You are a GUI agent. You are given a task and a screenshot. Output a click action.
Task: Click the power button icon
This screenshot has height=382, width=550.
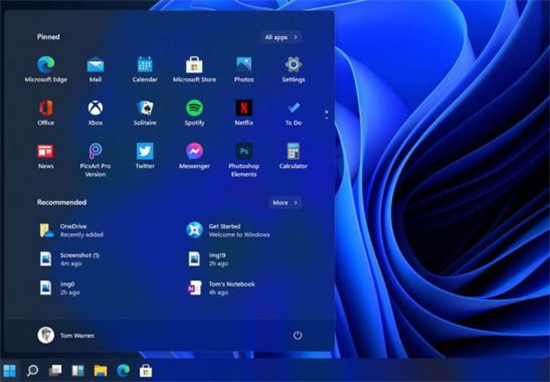[297, 335]
